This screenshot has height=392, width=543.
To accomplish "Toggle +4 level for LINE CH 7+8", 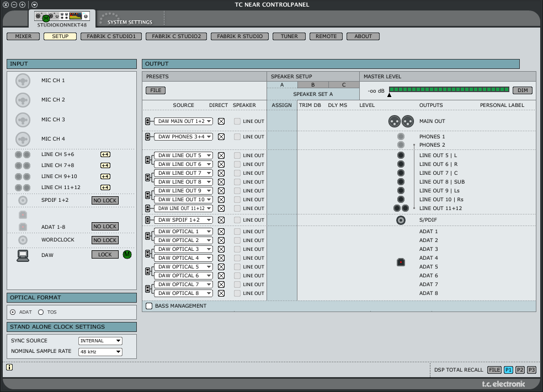I will pyautogui.click(x=105, y=166).
